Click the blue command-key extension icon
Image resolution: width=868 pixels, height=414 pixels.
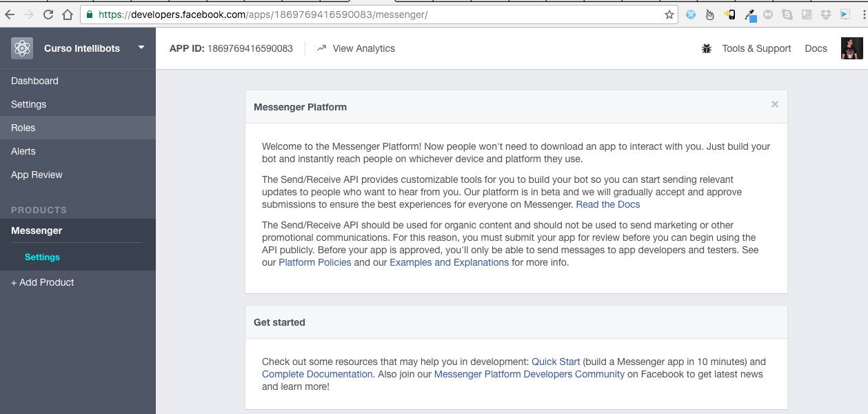pos(691,14)
